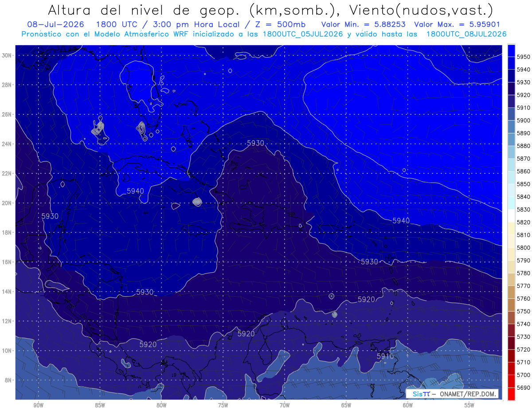Click the '22N' latitude axis label
The width and height of the screenshot is (532, 411).
point(7,173)
